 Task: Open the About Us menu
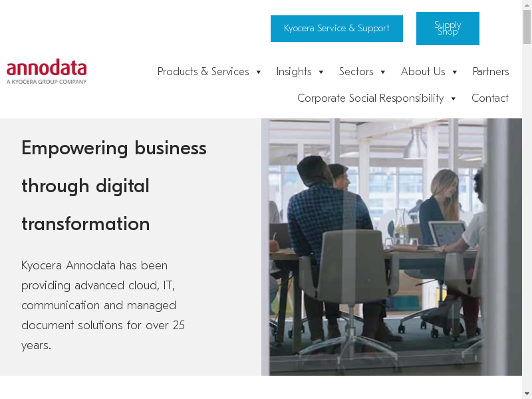pos(423,72)
